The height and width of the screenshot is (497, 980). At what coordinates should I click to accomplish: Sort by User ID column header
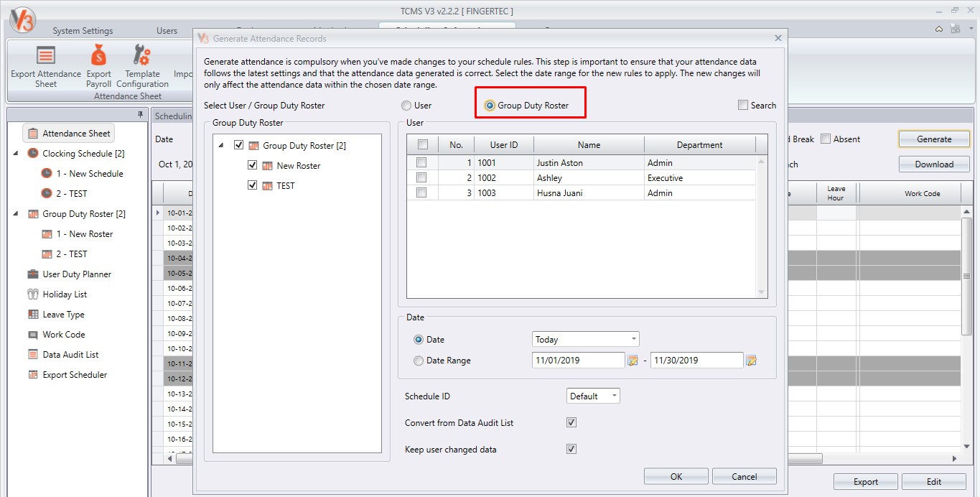(x=504, y=144)
